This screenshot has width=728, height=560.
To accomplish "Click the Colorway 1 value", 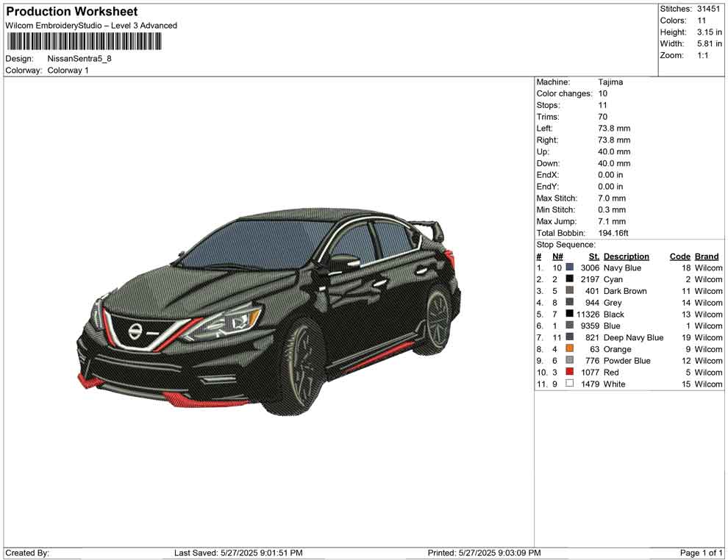I will click(x=68, y=71).
